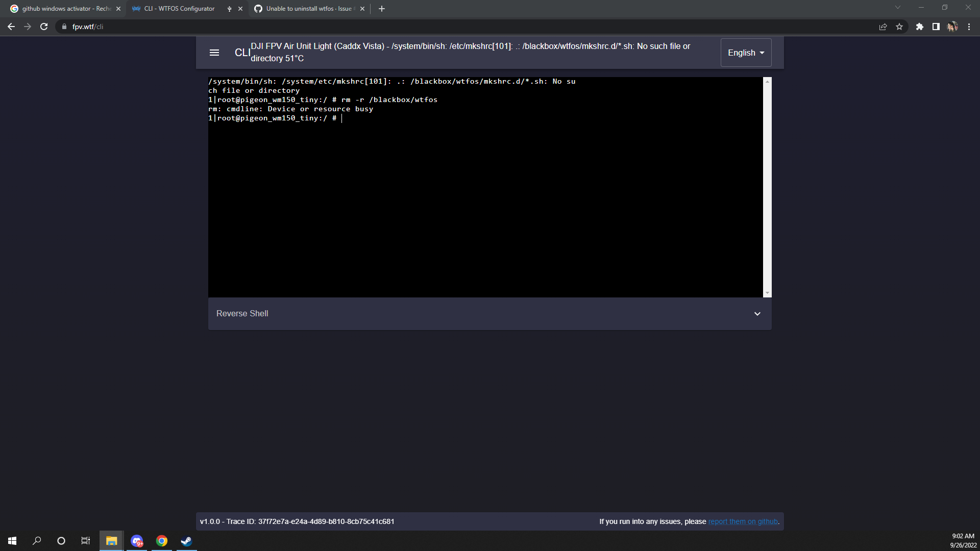980x551 pixels.
Task: Open the tab search dropdown arrow
Action: coord(897,7)
